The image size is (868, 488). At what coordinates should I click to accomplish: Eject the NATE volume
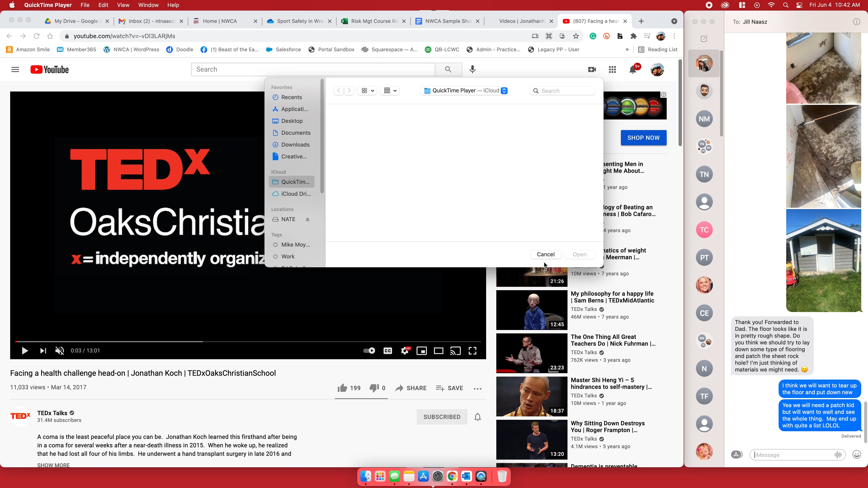click(307, 219)
